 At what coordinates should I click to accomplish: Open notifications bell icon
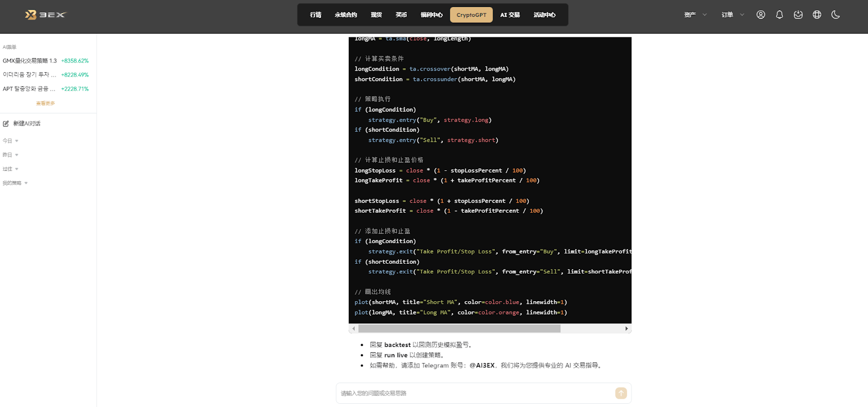[x=780, y=15]
